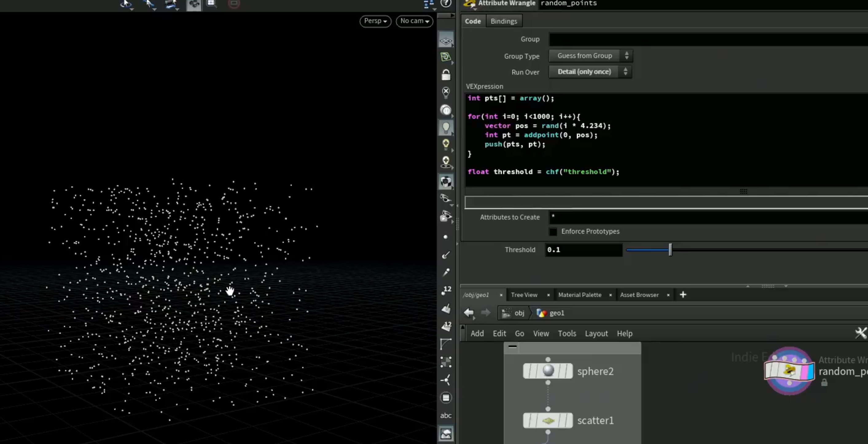This screenshot has width=868, height=444.
Task: Open the network editor tools wrench icon
Action: pos(861,333)
